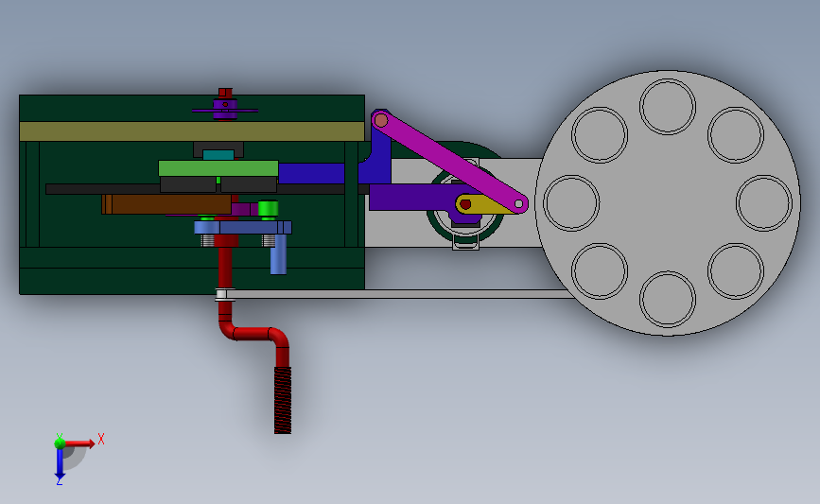The width and height of the screenshot is (820, 504).
Task: Select the bright green cylinder roller
Action: [268, 209]
